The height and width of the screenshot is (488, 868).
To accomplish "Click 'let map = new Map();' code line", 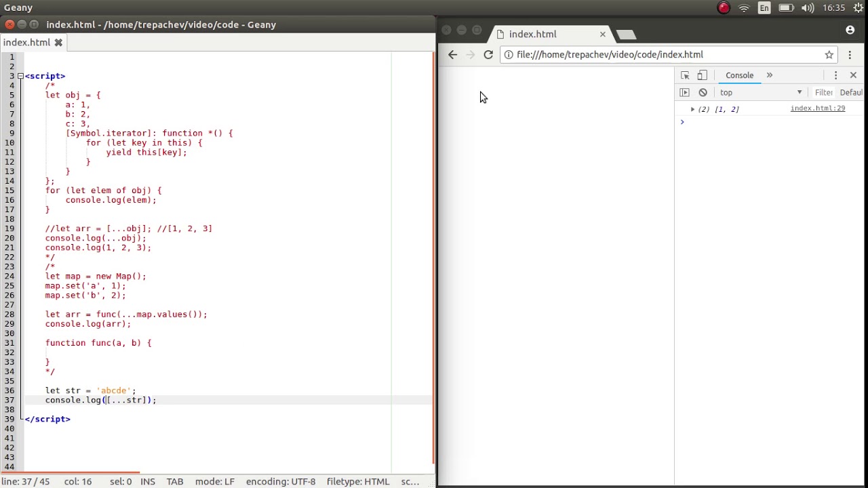I will [96, 277].
